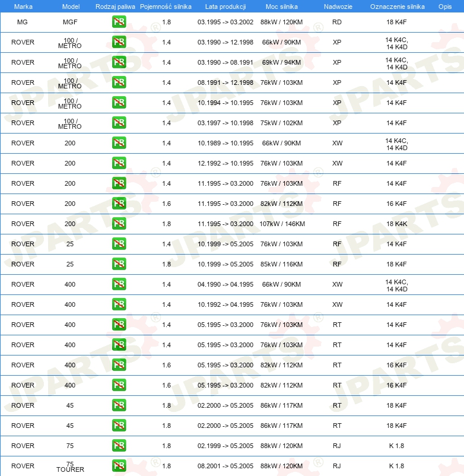Click fuel icon for Rover 100/Metro 66kW/90KM row
The width and height of the screenshot is (464, 476).
click(x=119, y=42)
